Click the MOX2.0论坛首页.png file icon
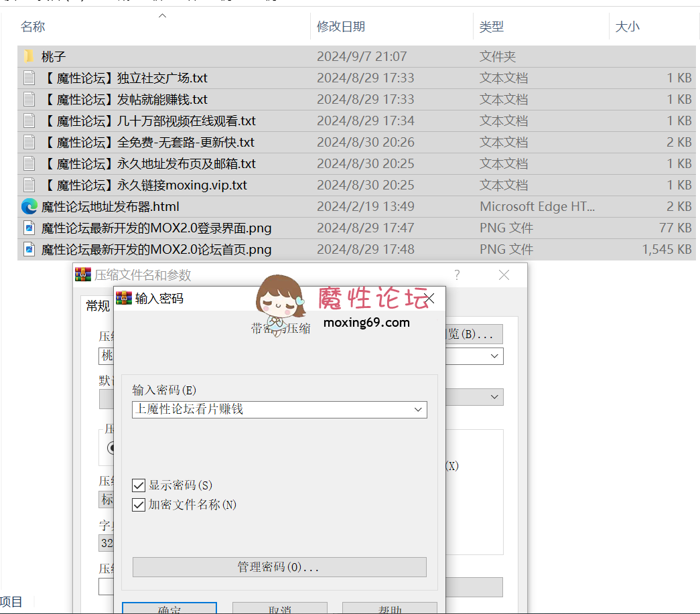The width and height of the screenshot is (700, 614). pos(29,249)
